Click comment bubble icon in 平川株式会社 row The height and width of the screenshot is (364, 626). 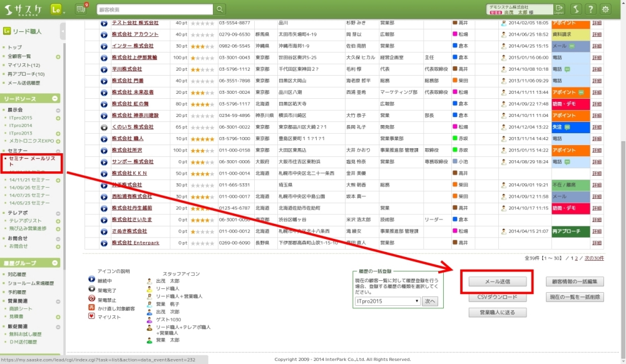[x=567, y=69]
